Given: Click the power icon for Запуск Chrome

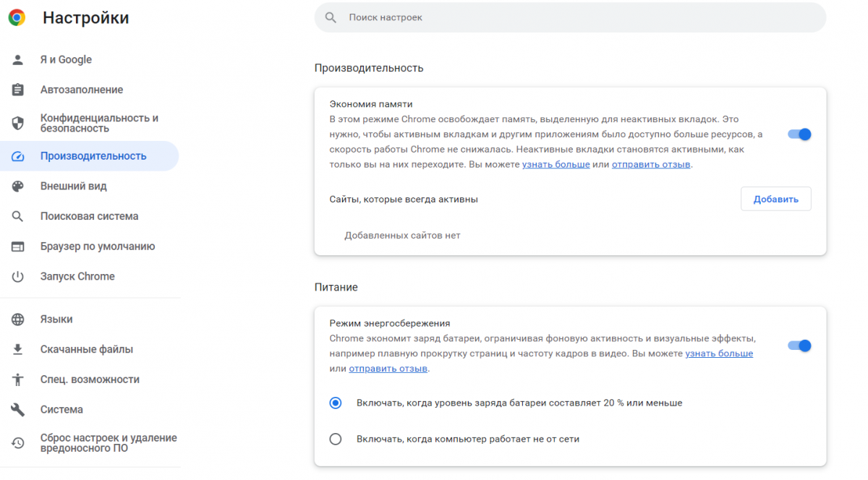Looking at the screenshot, I should pyautogui.click(x=18, y=277).
